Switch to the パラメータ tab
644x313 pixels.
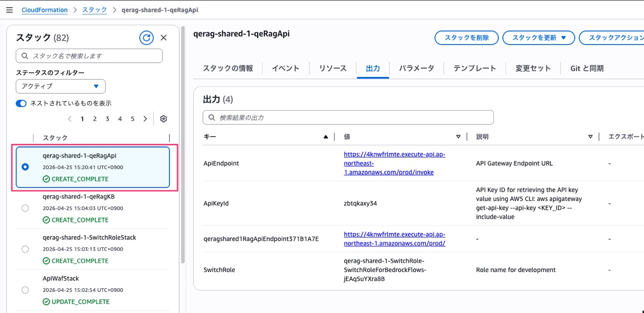tap(416, 68)
